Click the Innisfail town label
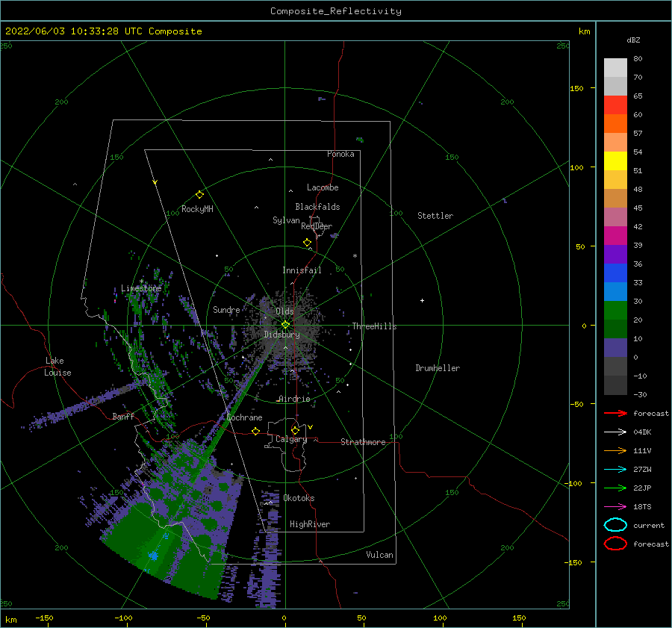The height and width of the screenshot is (628, 672). click(x=302, y=270)
